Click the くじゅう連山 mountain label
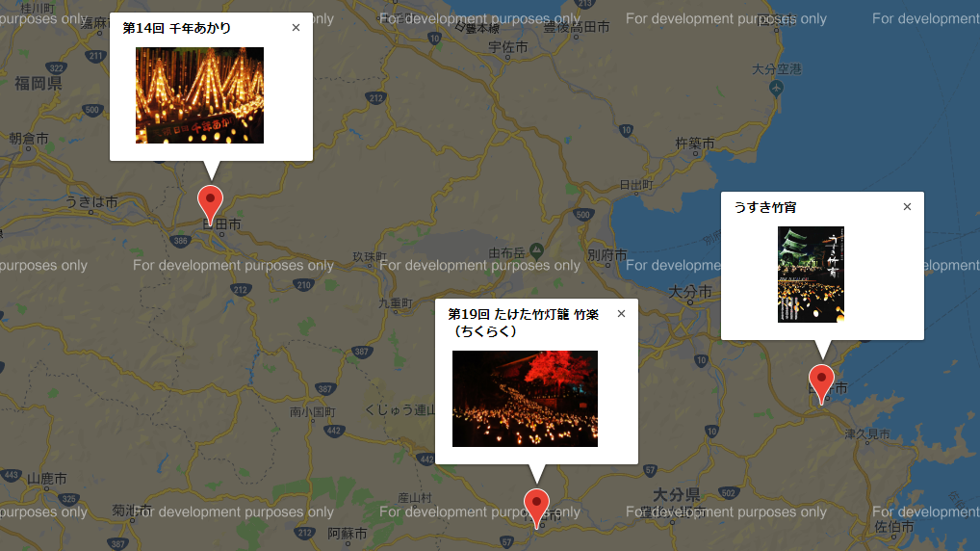Image resolution: width=980 pixels, height=551 pixels. 400,410
